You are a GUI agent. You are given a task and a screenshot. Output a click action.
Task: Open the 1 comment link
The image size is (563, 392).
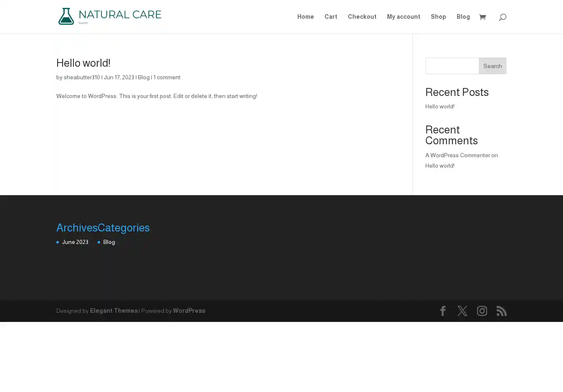click(167, 77)
